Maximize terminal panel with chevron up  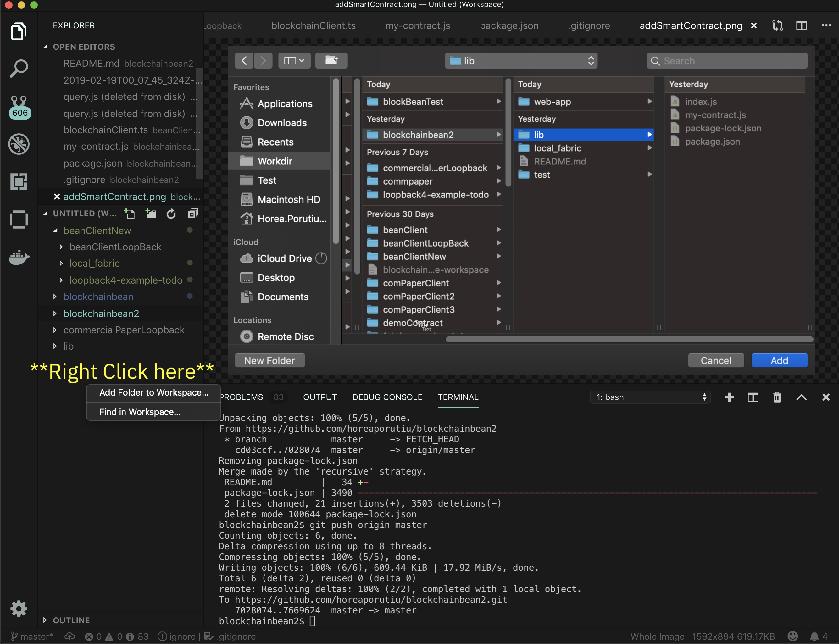pyautogui.click(x=801, y=397)
